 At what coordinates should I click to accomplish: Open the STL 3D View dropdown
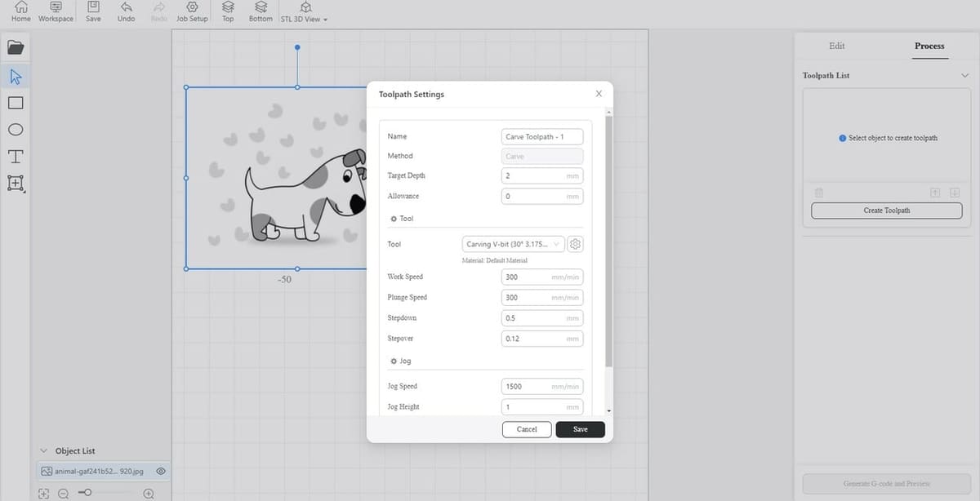point(304,11)
